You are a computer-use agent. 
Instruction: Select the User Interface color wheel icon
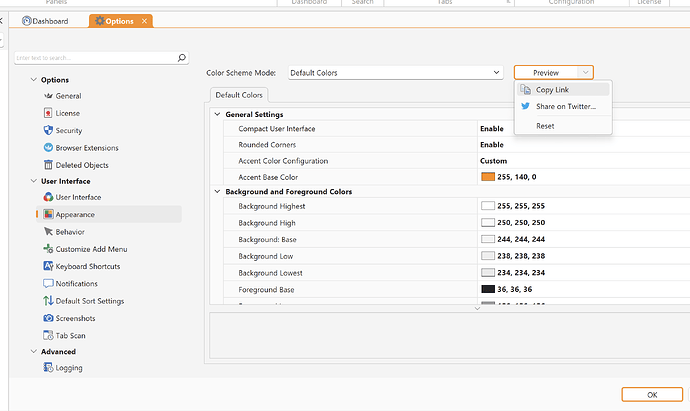(x=48, y=197)
